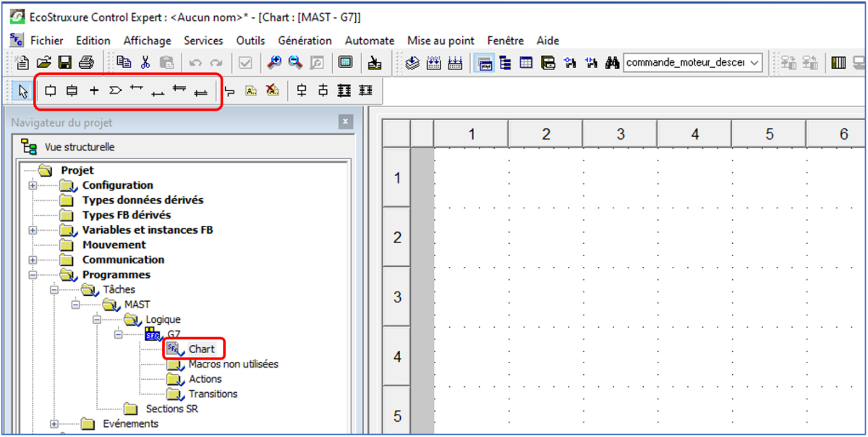Collapse the Logique tree node
The width and height of the screenshot is (868, 437).
[x=97, y=319]
